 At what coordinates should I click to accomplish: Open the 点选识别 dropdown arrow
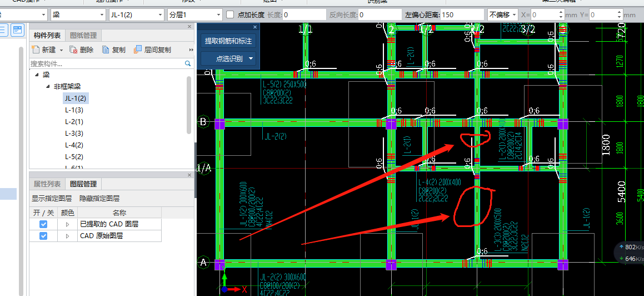click(x=251, y=59)
